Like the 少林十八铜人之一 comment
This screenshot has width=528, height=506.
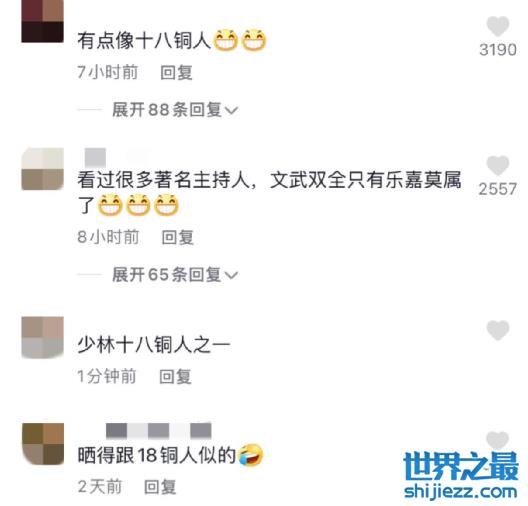point(498,330)
